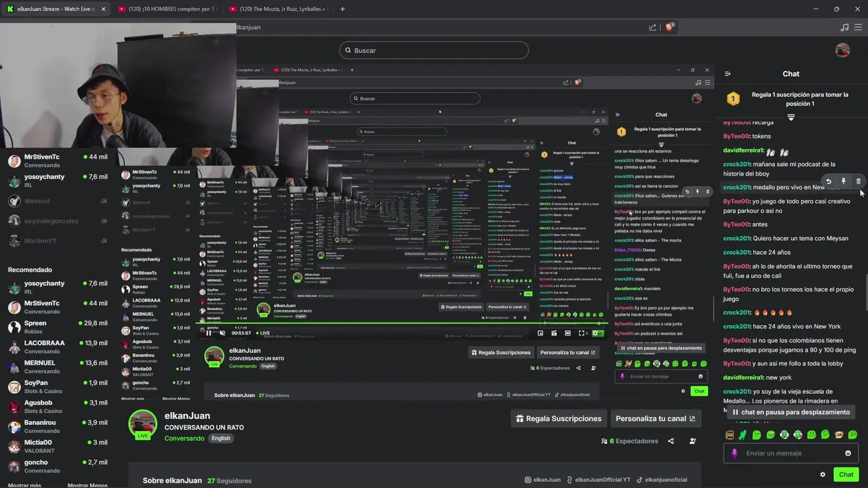Open offline soymalegonzalez channel in sidebar
This screenshot has width=868, height=488.
(x=58, y=221)
